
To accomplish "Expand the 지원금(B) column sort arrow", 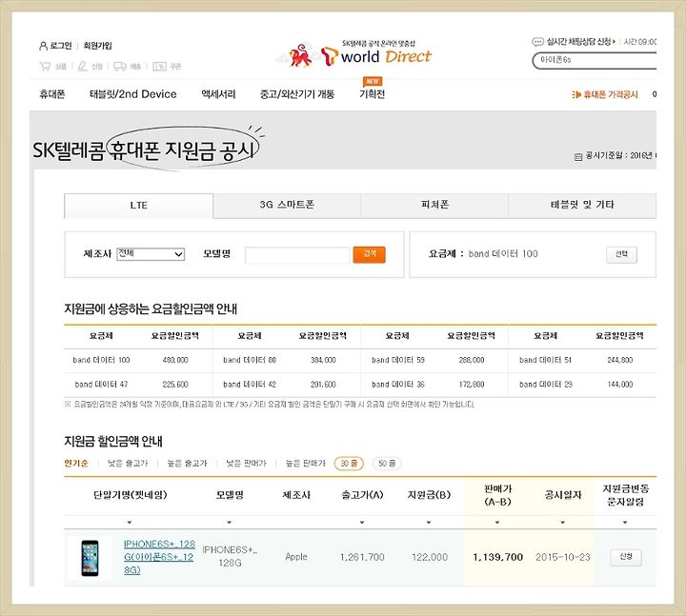I will pyautogui.click(x=429, y=523).
